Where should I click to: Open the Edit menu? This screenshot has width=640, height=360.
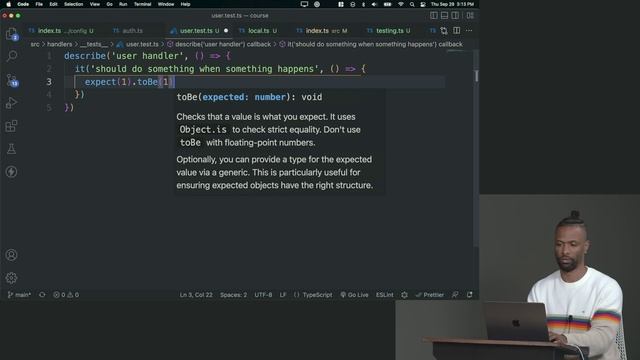(x=53, y=4)
